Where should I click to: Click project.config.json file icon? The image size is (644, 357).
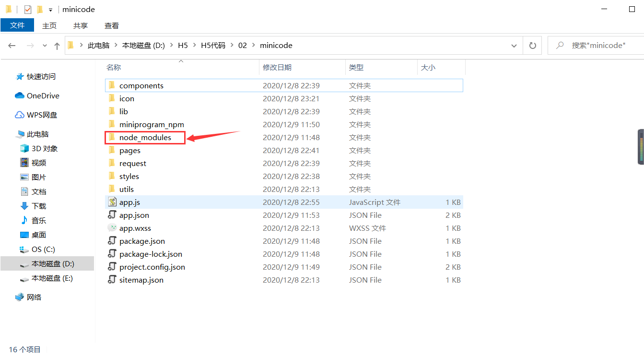point(112,267)
